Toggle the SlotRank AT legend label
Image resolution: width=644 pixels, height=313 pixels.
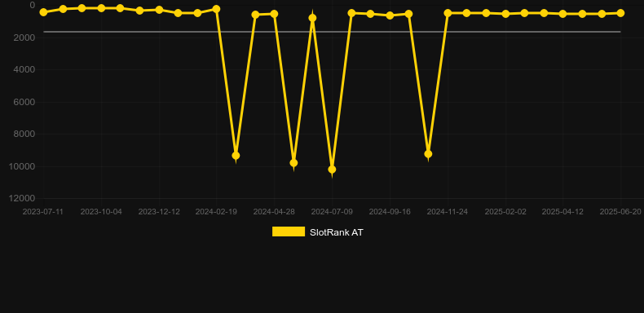coord(337,232)
